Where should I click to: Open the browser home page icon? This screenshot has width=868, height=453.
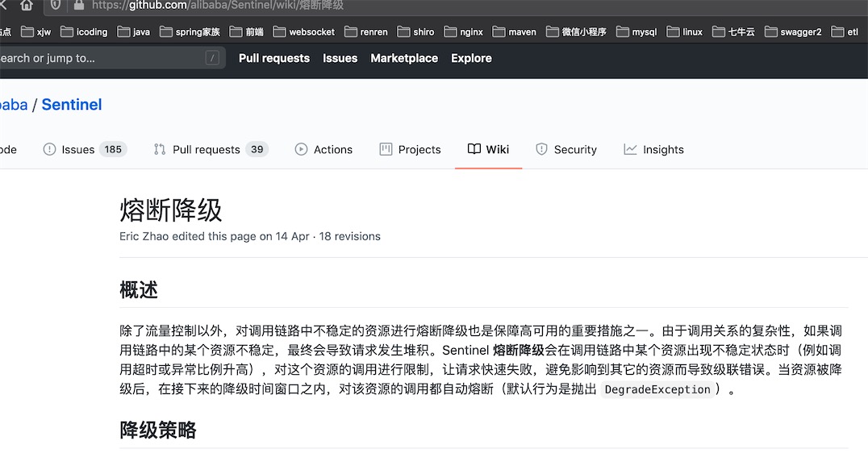26,5
